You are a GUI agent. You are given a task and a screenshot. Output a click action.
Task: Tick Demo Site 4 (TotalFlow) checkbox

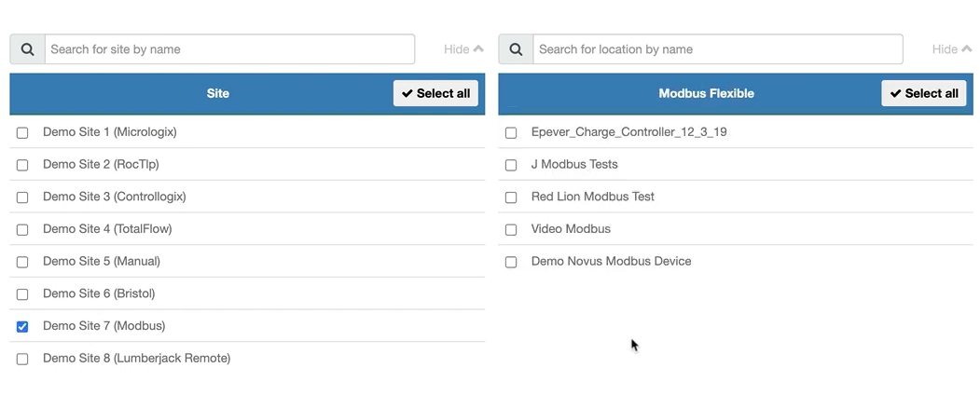22,229
